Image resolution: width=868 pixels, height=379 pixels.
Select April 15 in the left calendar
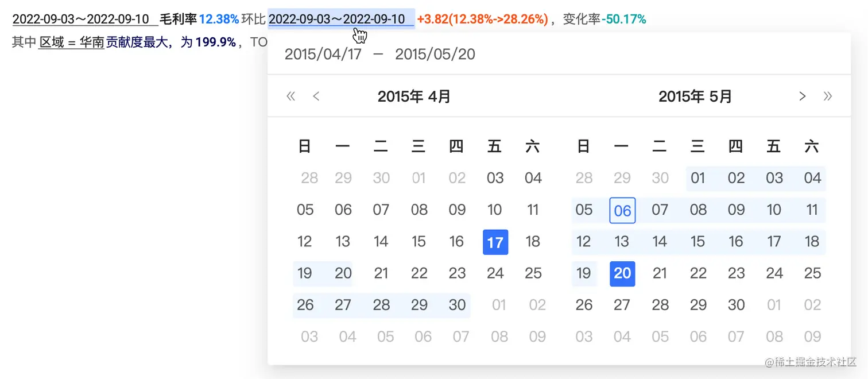coord(419,242)
